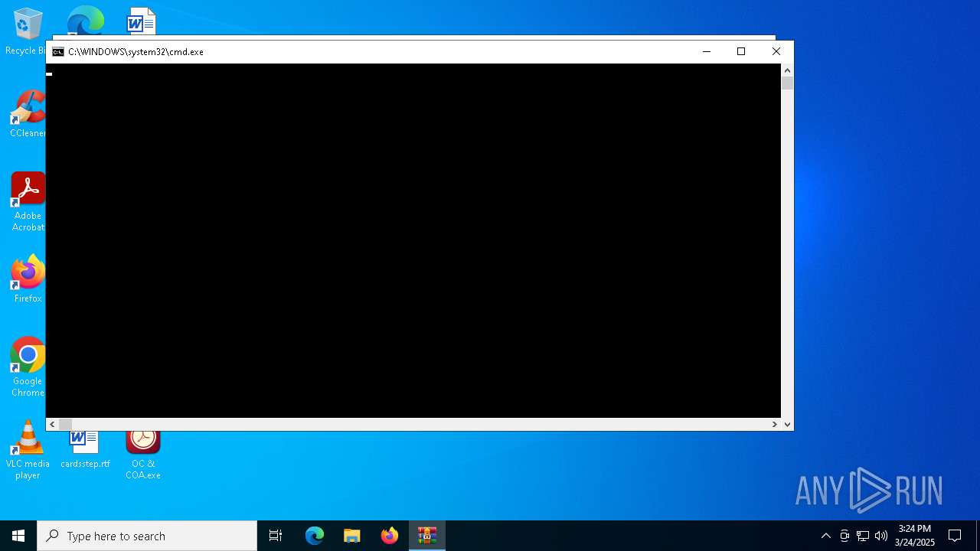This screenshot has width=980, height=551.
Task: Open network settings tray icon
Action: (863, 536)
